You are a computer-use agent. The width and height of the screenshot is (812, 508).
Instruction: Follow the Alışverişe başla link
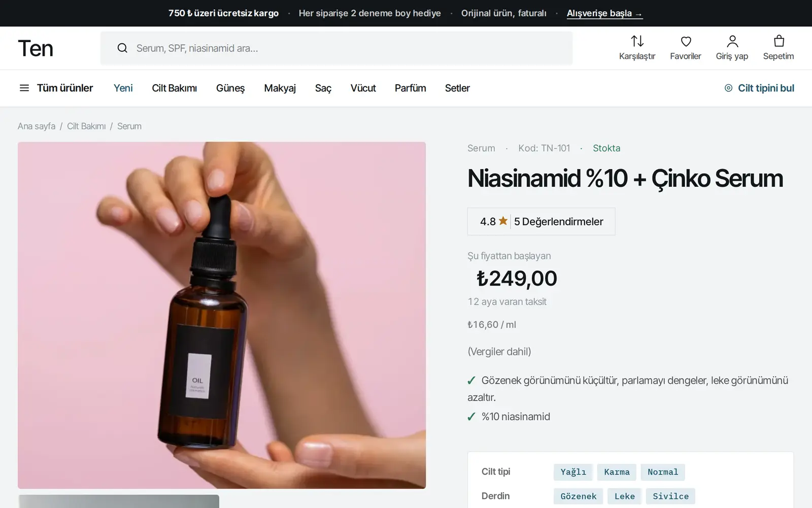604,13
